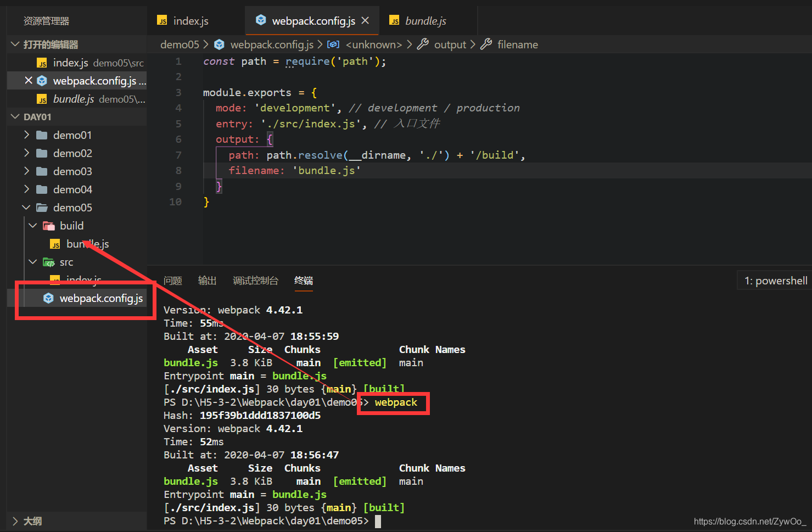Collapse the src folder

click(33, 261)
